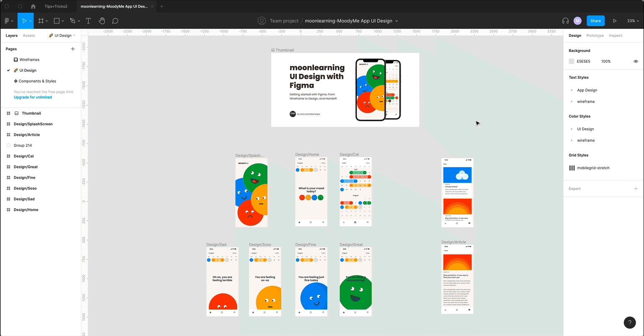The height and width of the screenshot is (336, 644).
Task: Click the Share button
Action: coord(595,21)
